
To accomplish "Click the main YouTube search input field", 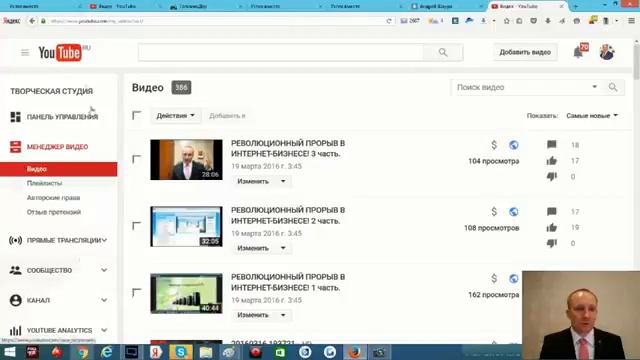I will (x=281, y=52).
